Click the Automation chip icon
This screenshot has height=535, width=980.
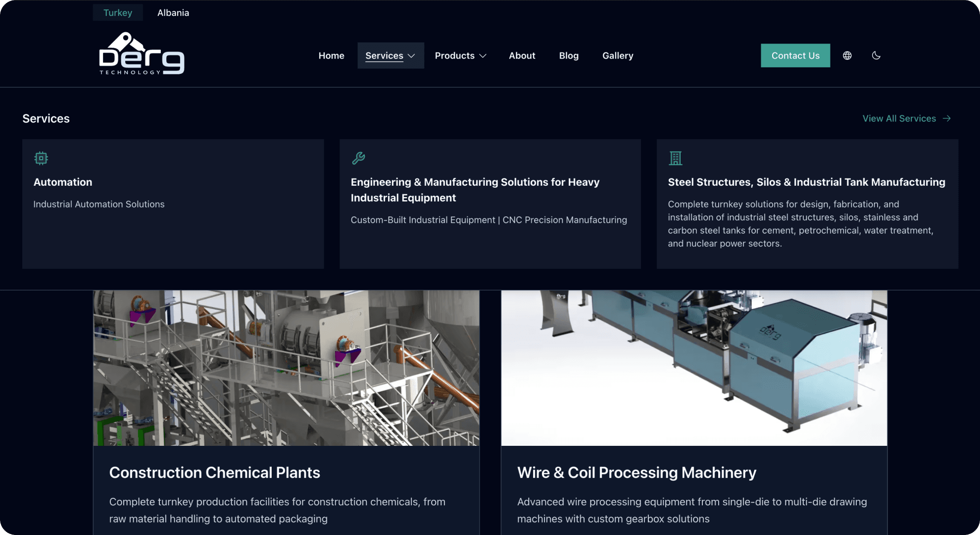pos(41,158)
